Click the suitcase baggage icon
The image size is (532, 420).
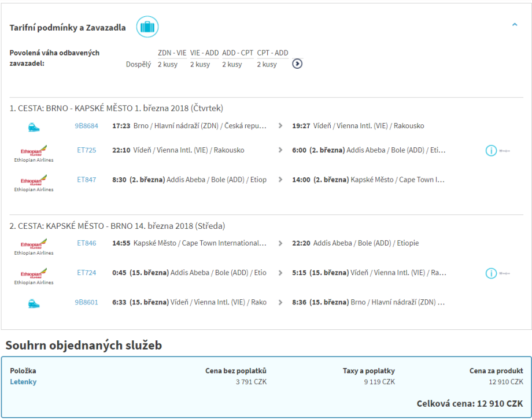point(147,27)
